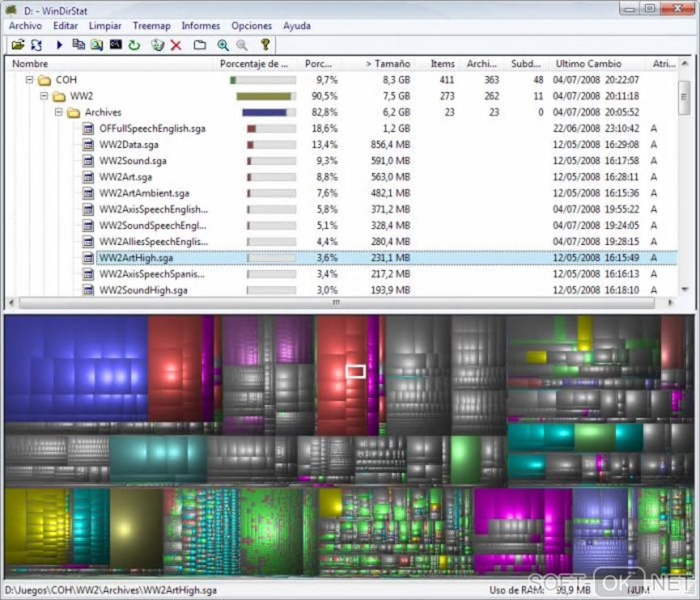This screenshot has height=600, width=700.
Task: Click the WW2 folder icon
Action: click(59, 96)
